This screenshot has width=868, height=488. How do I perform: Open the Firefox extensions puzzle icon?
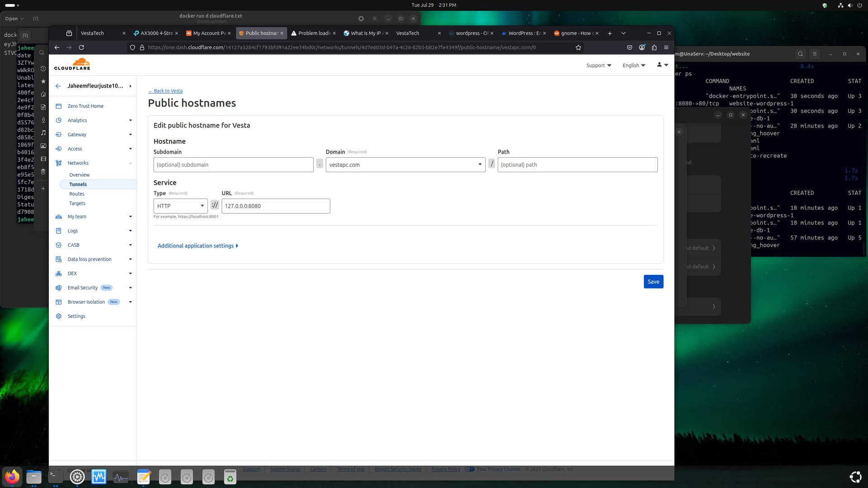coord(654,47)
